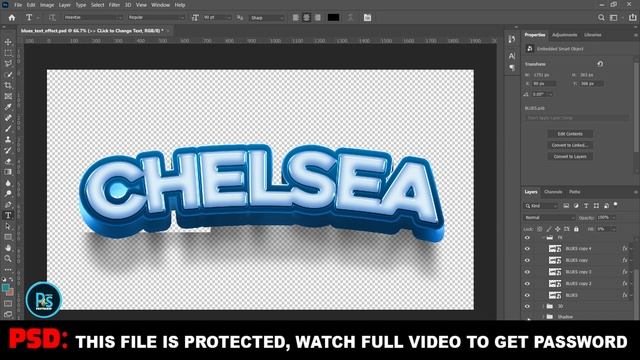This screenshot has height=360, width=640.
Task: Select the Gradient tool
Action: (8, 172)
